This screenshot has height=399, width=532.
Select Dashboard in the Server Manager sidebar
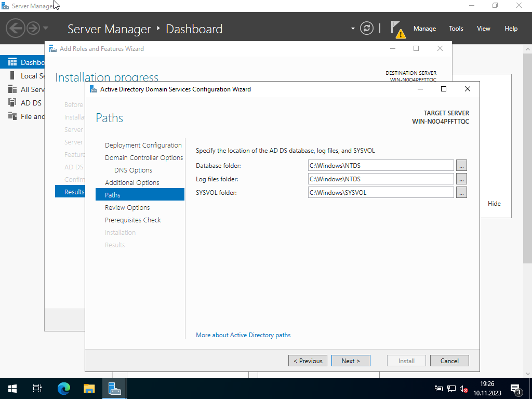22,62
